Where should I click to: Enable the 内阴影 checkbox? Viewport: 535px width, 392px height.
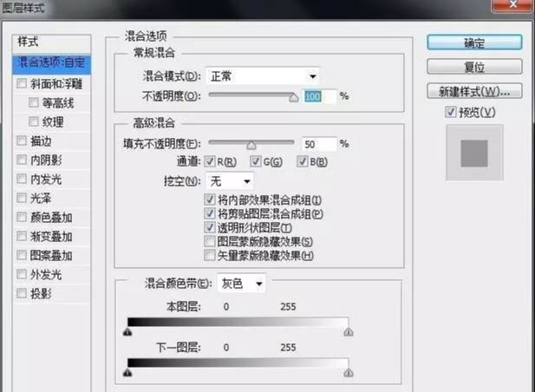[x=22, y=160]
